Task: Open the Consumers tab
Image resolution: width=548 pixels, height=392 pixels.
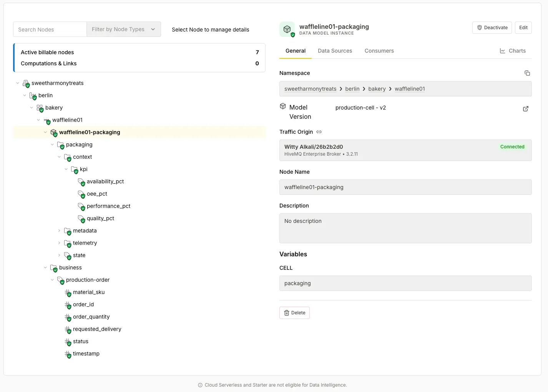Action: (x=379, y=51)
